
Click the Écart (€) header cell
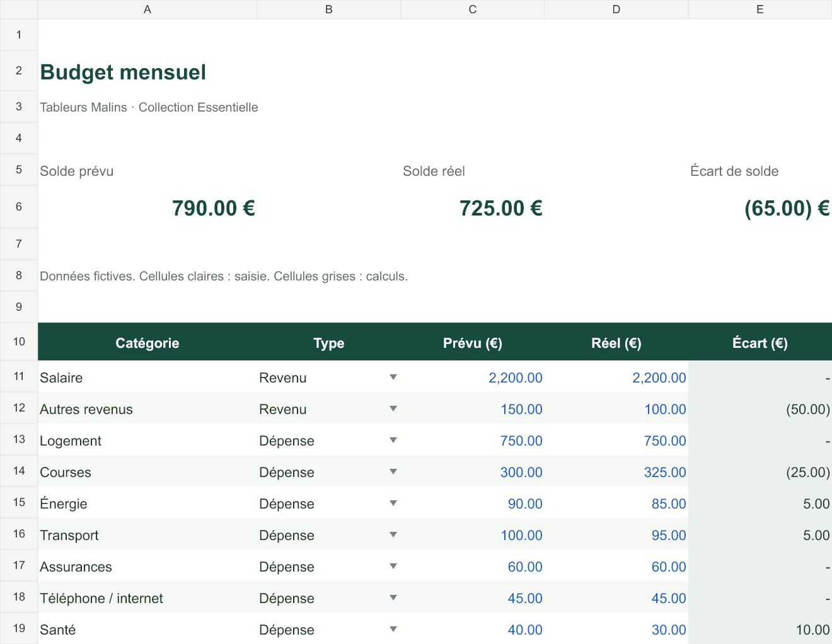tap(760, 342)
